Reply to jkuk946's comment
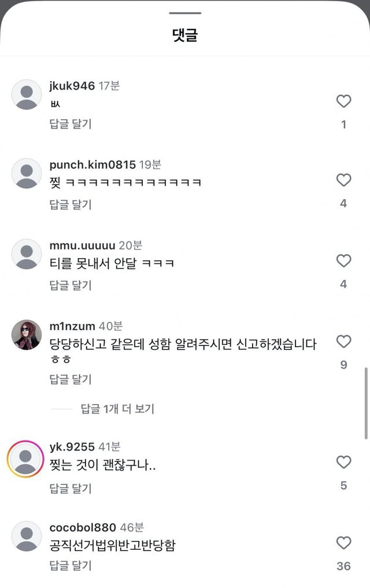 click(71, 123)
